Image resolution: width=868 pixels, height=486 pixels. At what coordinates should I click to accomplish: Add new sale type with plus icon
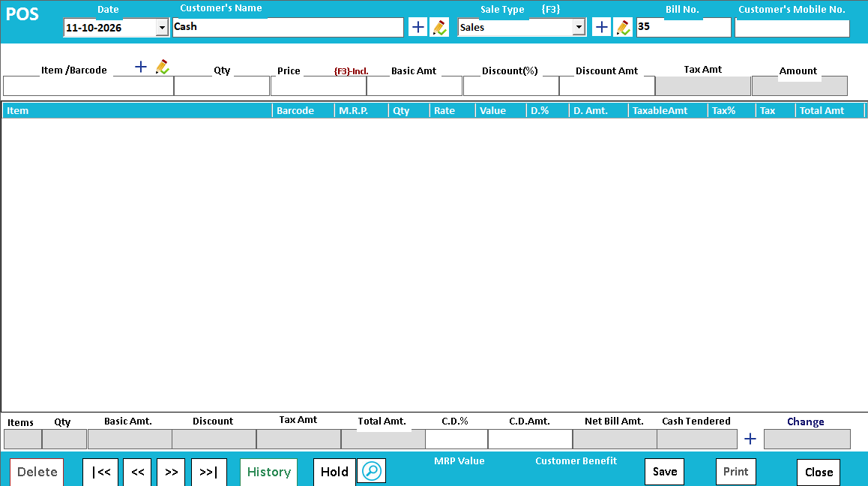(x=601, y=27)
